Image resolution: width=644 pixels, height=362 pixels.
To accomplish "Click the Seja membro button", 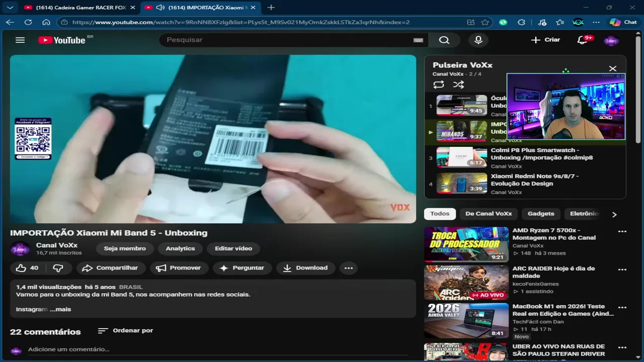I will point(125,248).
